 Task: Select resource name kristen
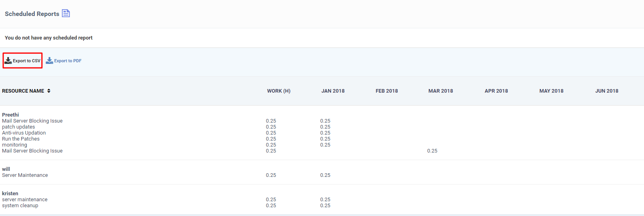pos(10,193)
